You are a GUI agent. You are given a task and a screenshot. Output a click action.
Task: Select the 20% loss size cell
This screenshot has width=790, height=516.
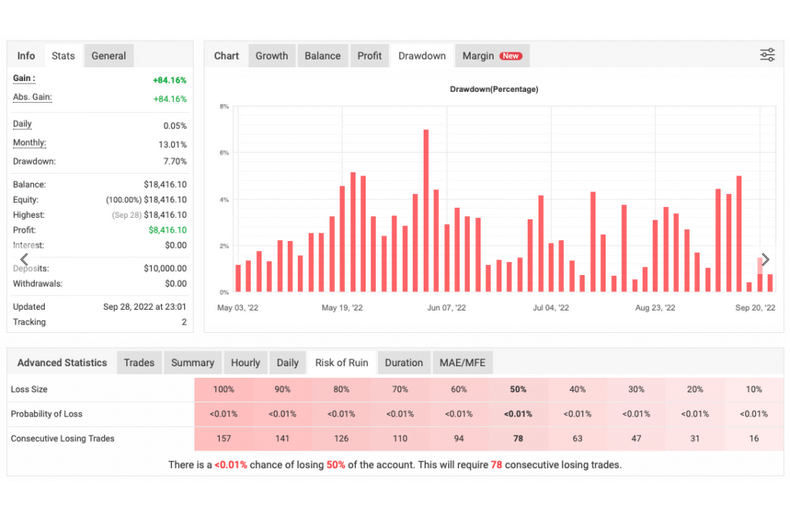(695, 389)
